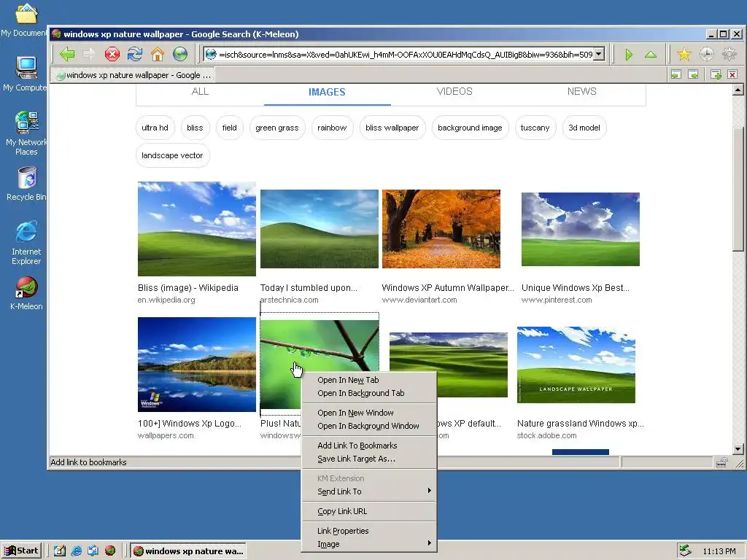The image size is (747, 560).
Task: Open a new tab with the green plus icon
Action: pos(716,74)
